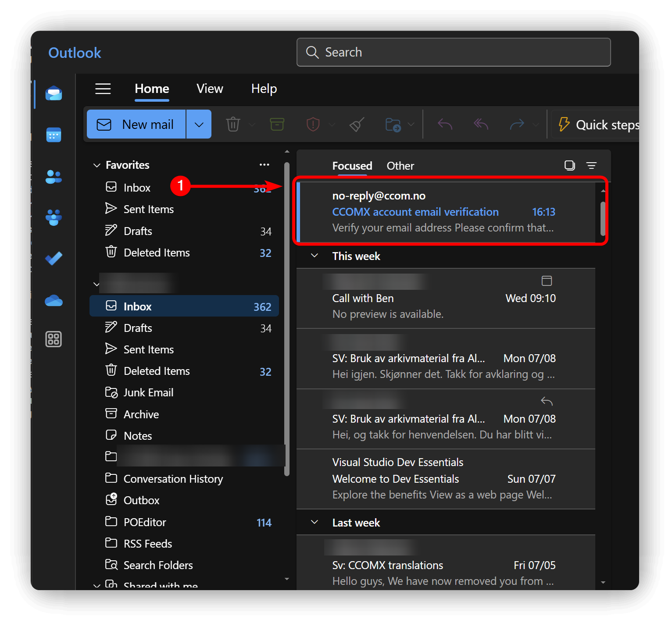Open the Delete options dropdown arrow

[x=252, y=125]
